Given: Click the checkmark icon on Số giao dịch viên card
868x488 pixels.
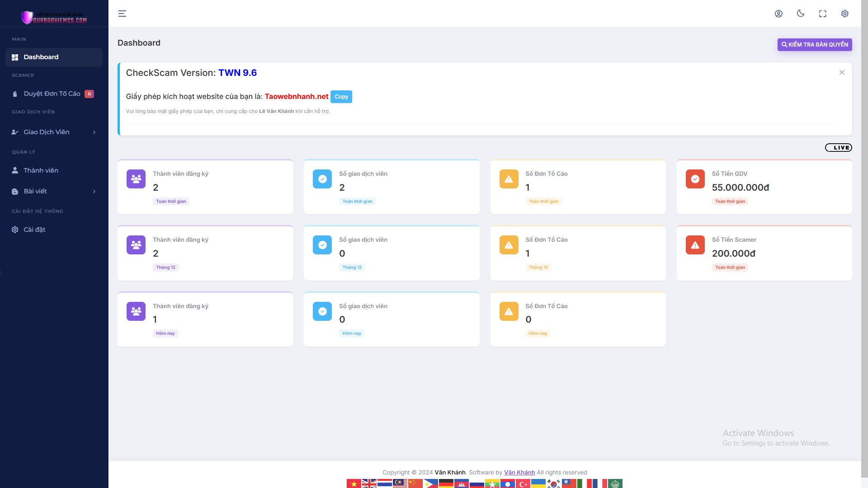Looking at the screenshot, I should (322, 179).
